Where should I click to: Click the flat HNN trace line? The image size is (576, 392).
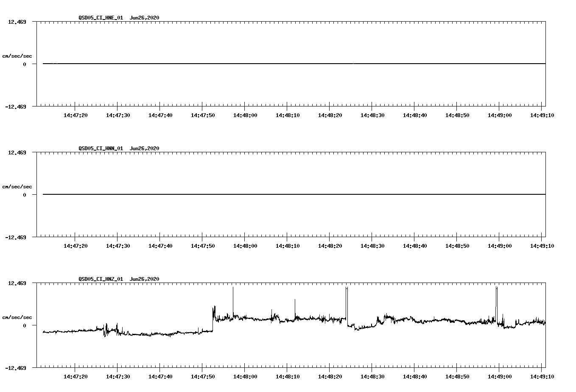click(294, 194)
